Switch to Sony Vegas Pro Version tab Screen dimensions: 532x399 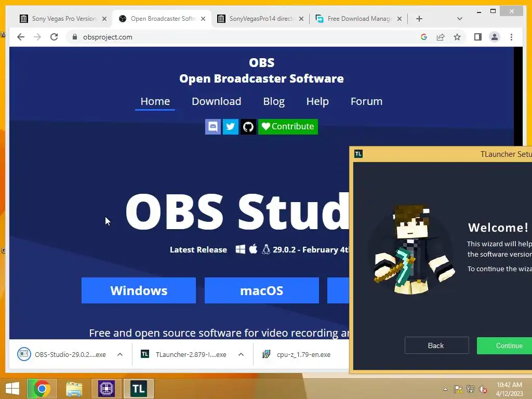click(63, 19)
